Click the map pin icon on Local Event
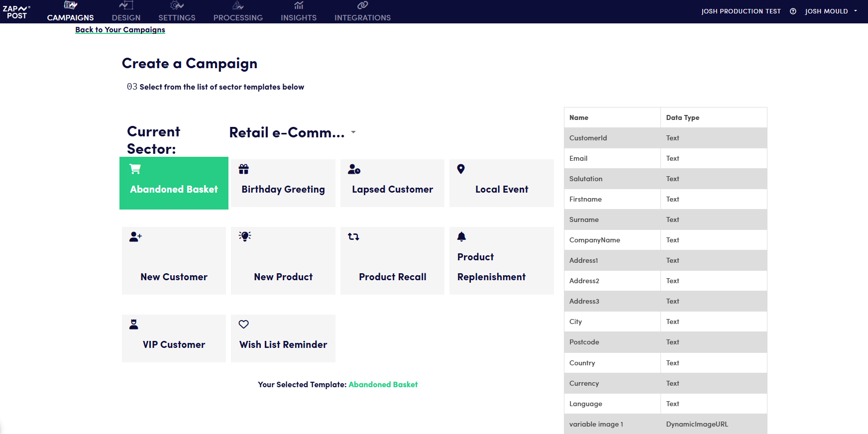 point(461,169)
